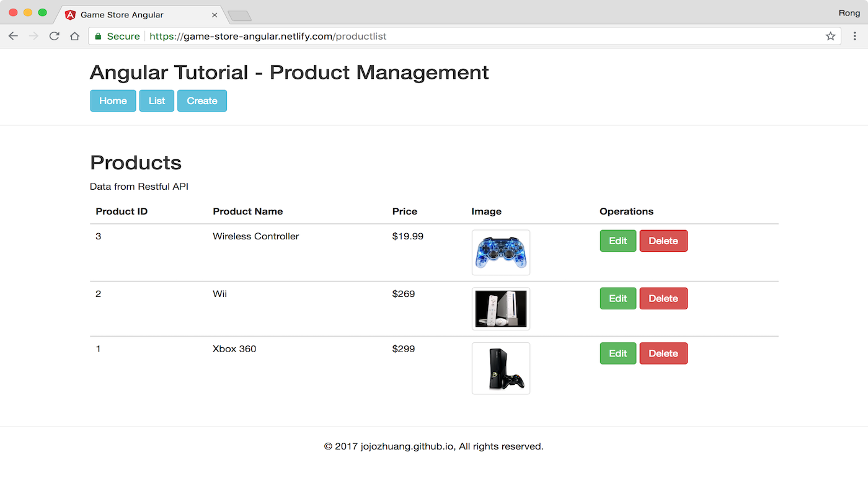
Task: Reload the page with refresh icon
Action: (x=54, y=36)
